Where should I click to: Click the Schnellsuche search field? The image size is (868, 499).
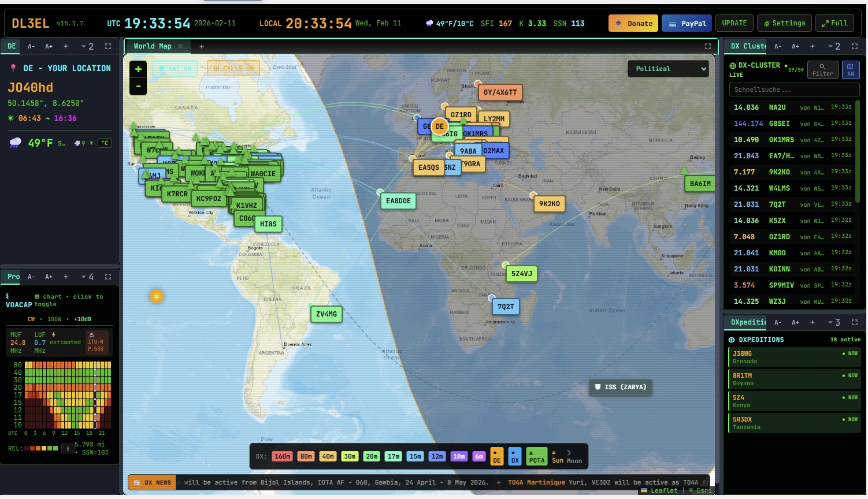(794, 90)
